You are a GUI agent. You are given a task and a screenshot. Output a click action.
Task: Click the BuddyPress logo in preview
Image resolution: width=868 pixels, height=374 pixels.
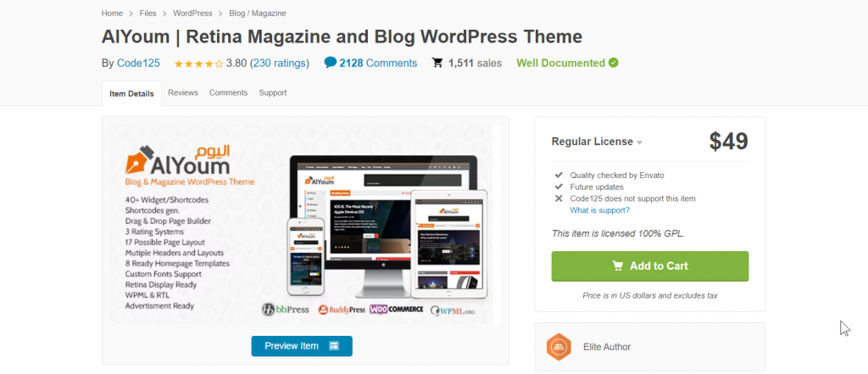(x=342, y=310)
